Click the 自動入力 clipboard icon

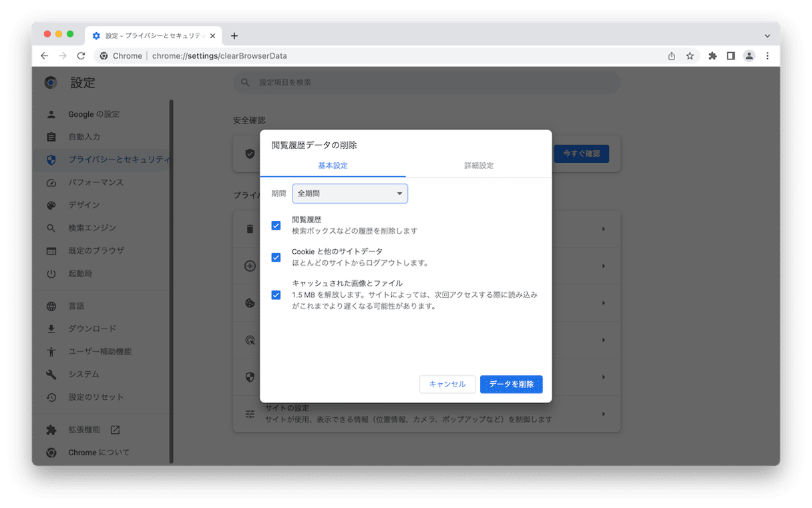pos(51,137)
